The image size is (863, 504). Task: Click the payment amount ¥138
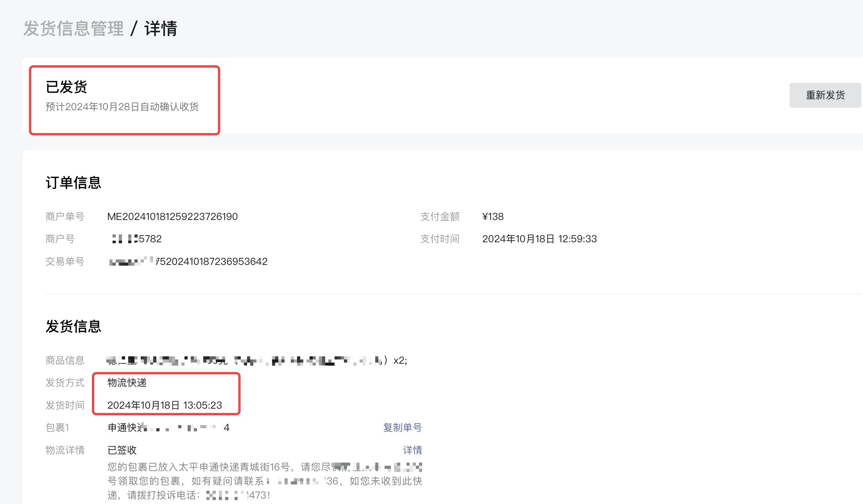[x=492, y=216]
